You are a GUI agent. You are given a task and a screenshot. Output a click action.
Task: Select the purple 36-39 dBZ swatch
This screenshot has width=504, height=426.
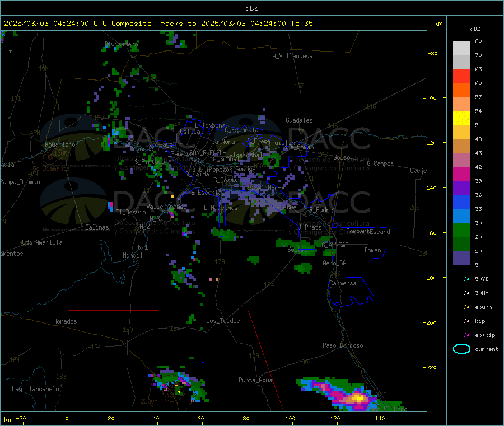[461, 188]
